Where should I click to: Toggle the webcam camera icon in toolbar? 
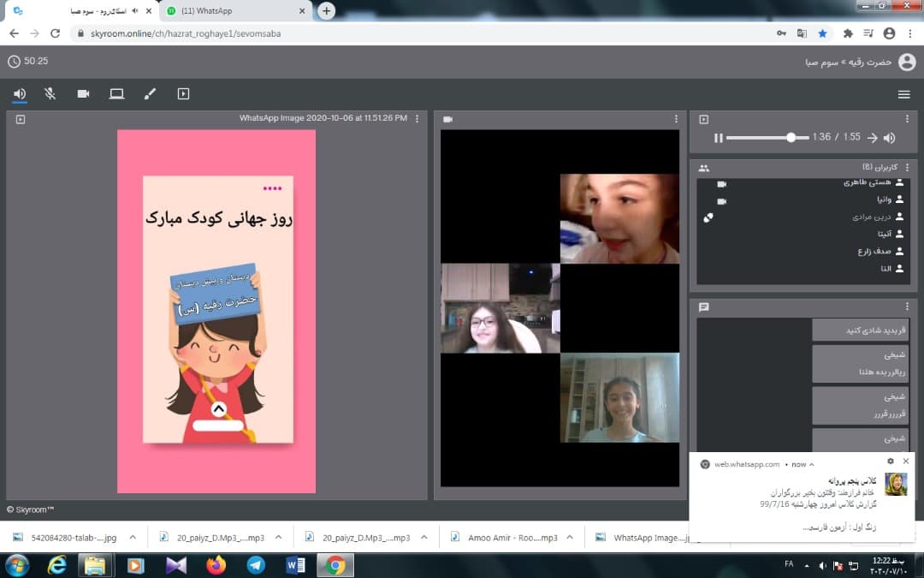coord(83,94)
